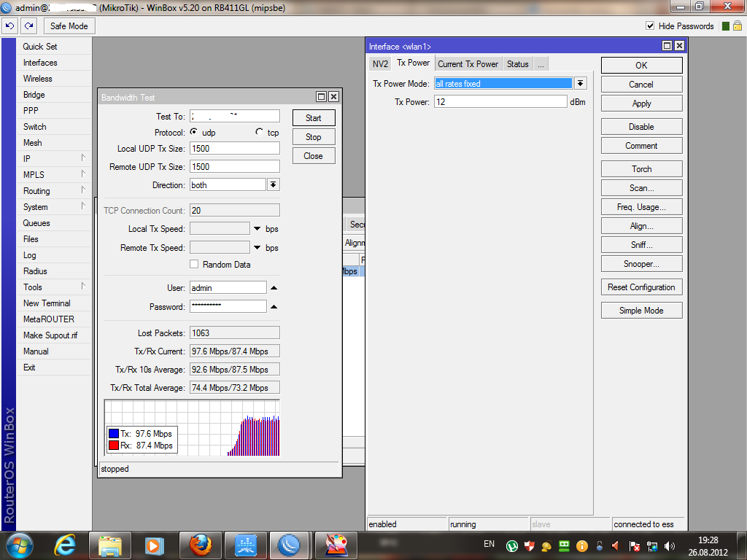747x560 pixels.
Task: Click the Redo arrow in WinBox toolbar
Action: click(28, 26)
